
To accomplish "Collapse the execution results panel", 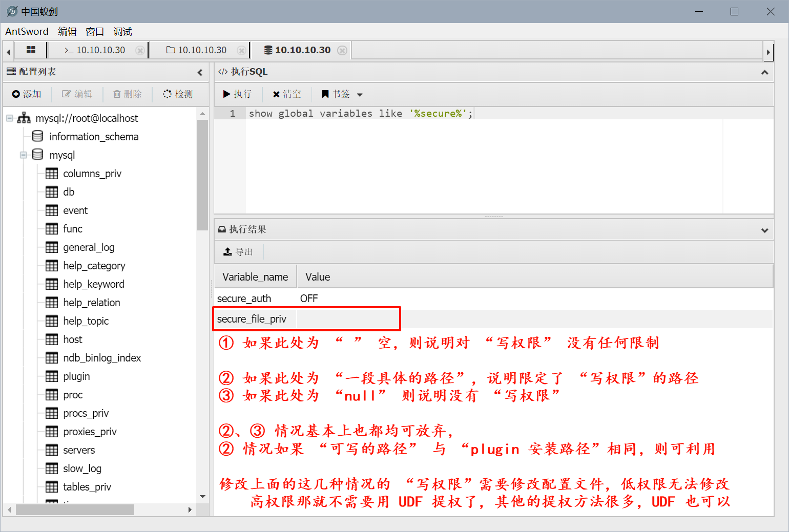I will pos(764,230).
